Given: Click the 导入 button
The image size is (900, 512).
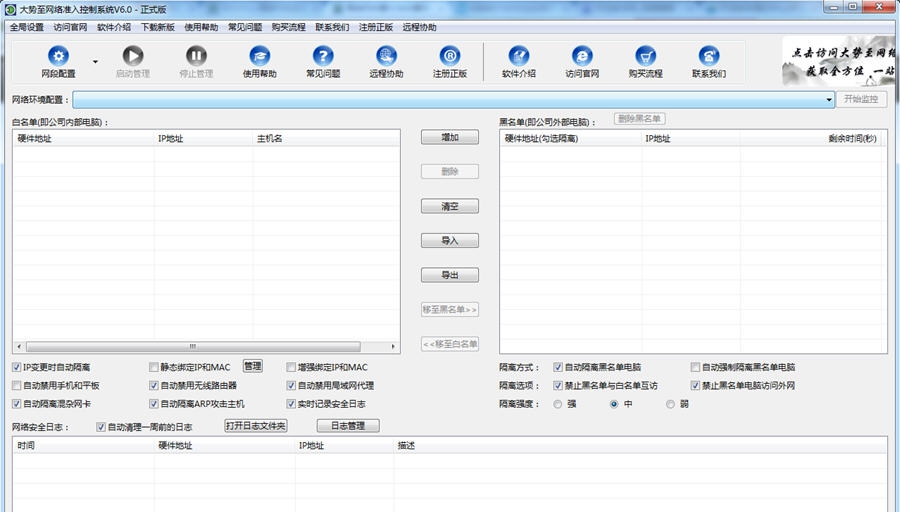Looking at the screenshot, I should 450,241.
